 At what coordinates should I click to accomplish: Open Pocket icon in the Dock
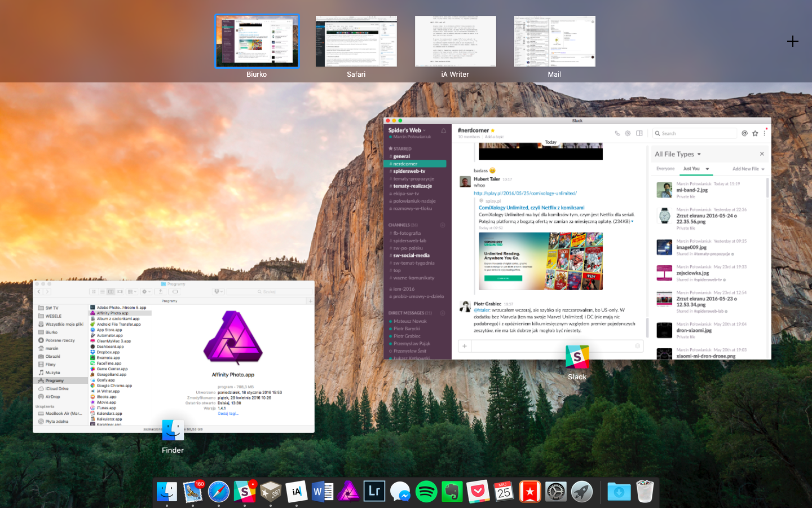point(478,492)
